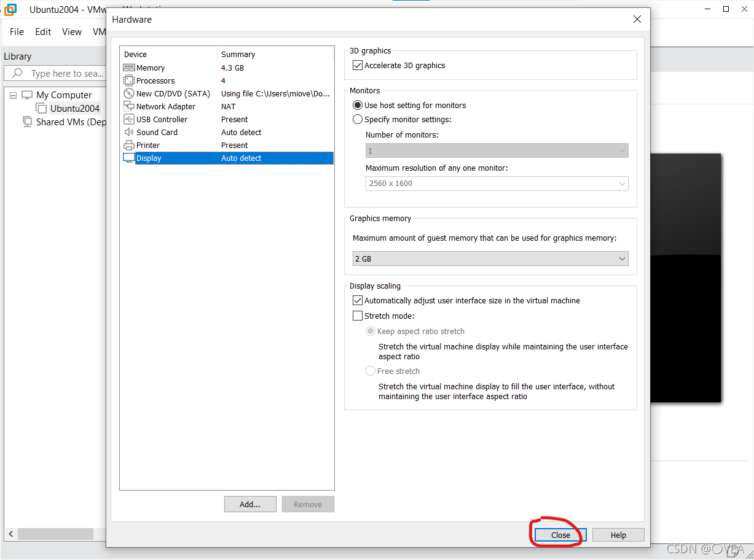Click the Sound Card speaker icon
754x560 pixels.
[x=128, y=132]
